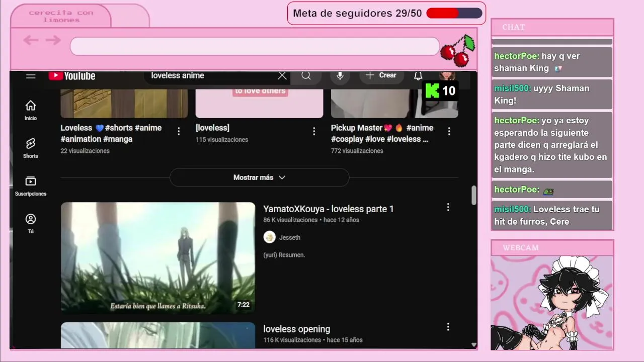Click the frog emote in hectorPoe message
644x362 pixels.
point(548,191)
